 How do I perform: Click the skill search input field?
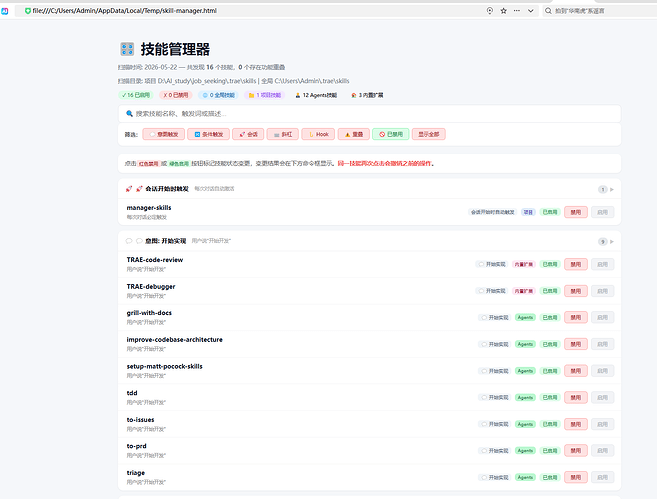pyautogui.click(x=369, y=114)
